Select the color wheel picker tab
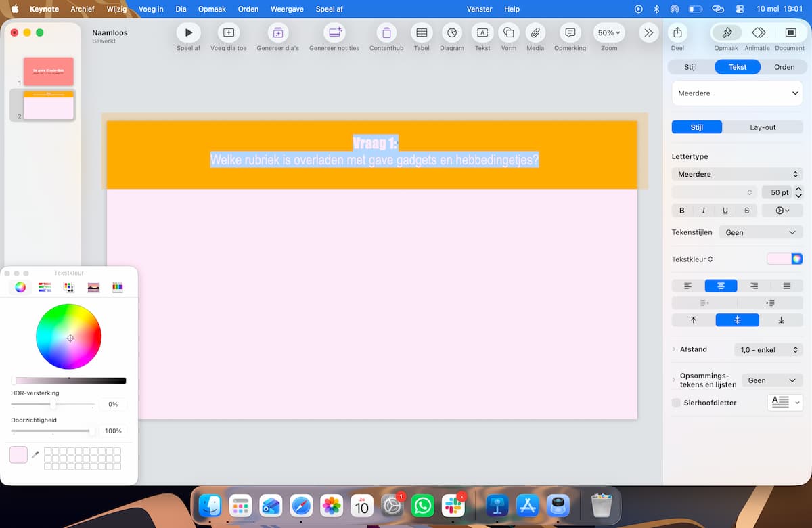Viewport: 812px width, 528px height. click(20, 287)
